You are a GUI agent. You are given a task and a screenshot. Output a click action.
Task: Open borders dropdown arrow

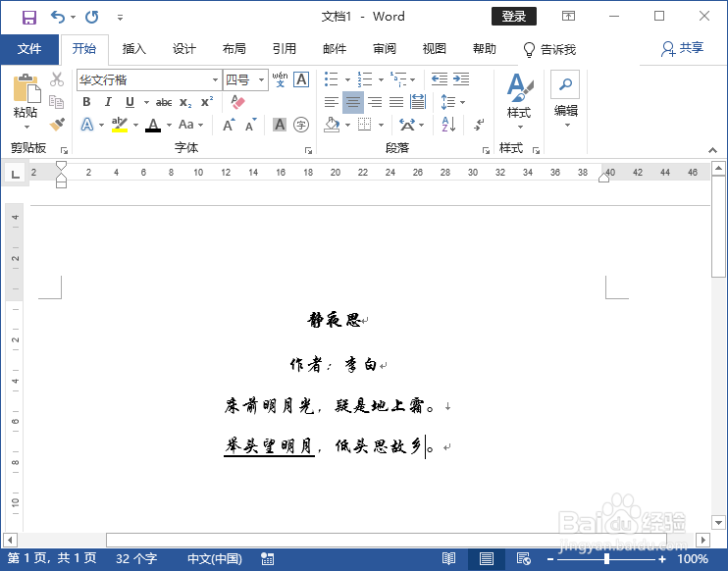[x=382, y=125]
